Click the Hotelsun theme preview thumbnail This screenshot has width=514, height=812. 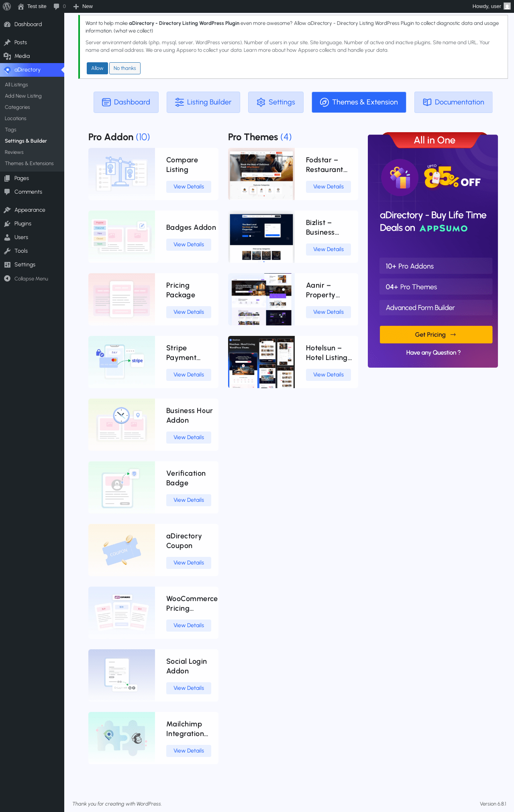tap(261, 362)
